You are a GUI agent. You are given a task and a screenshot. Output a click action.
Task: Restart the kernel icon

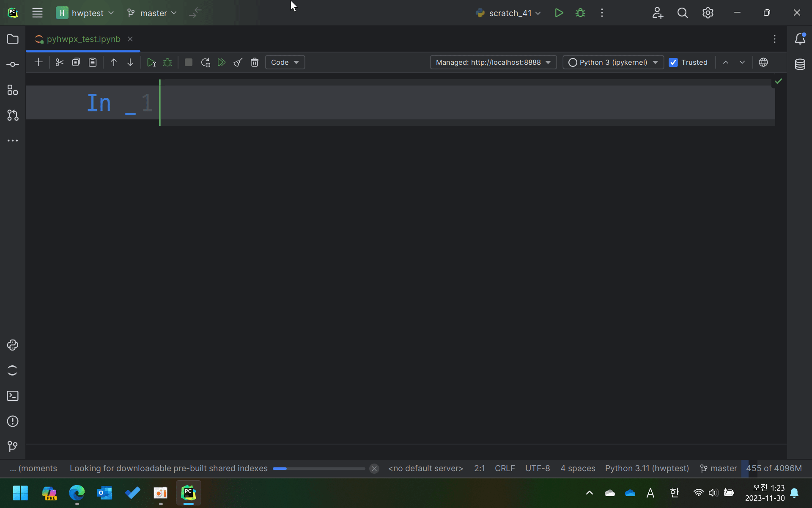coord(206,62)
